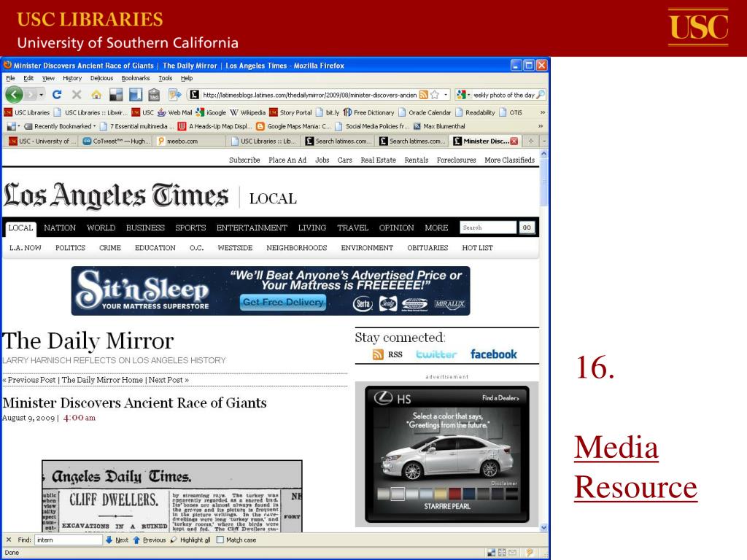Toggle Highlight all in Find bar

190,540
